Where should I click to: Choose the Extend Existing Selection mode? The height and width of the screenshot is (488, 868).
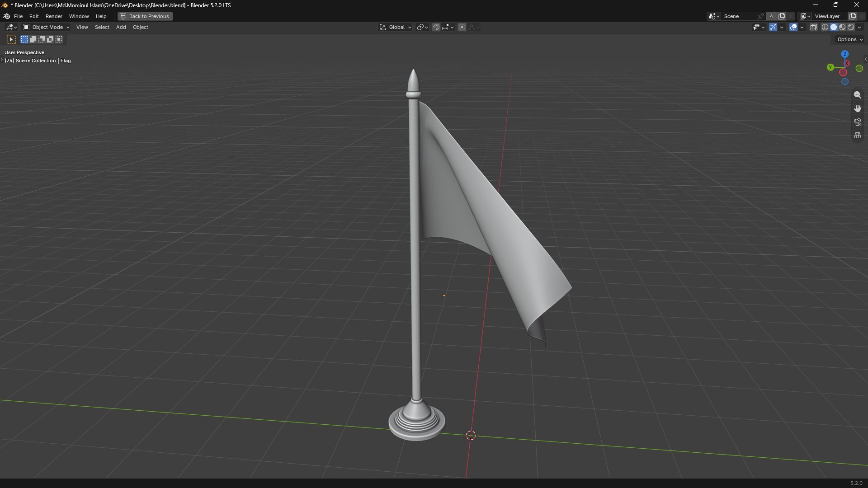pos(33,39)
